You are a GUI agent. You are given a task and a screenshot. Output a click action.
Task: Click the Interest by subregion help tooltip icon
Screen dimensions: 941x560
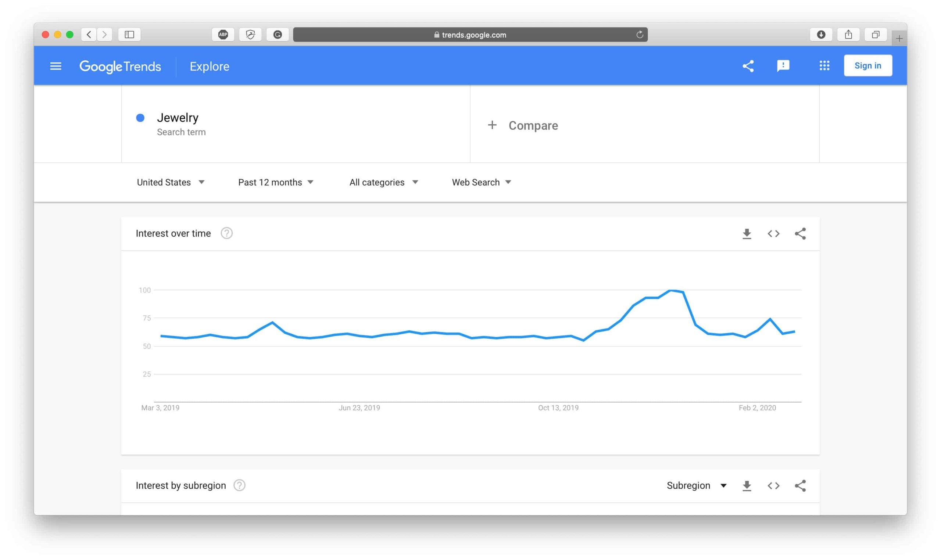[241, 485]
